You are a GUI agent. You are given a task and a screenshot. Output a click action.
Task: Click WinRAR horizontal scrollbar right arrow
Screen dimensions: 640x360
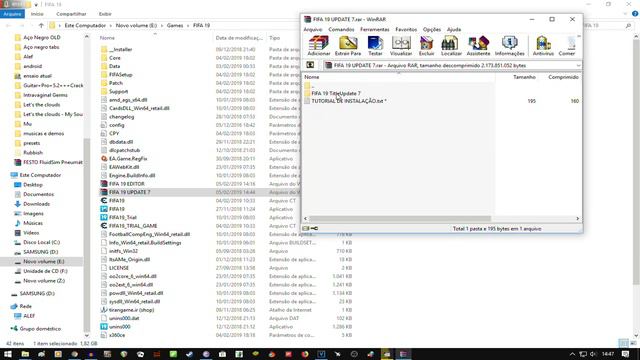tap(577, 218)
